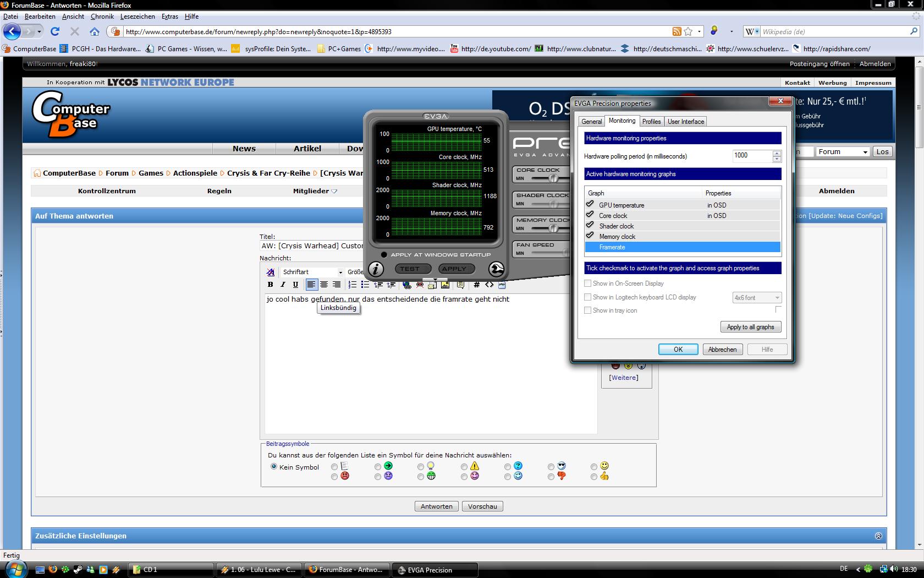Open the Firefox history dropdown arrow
The image size is (924, 578).
[x=39, y=31]
